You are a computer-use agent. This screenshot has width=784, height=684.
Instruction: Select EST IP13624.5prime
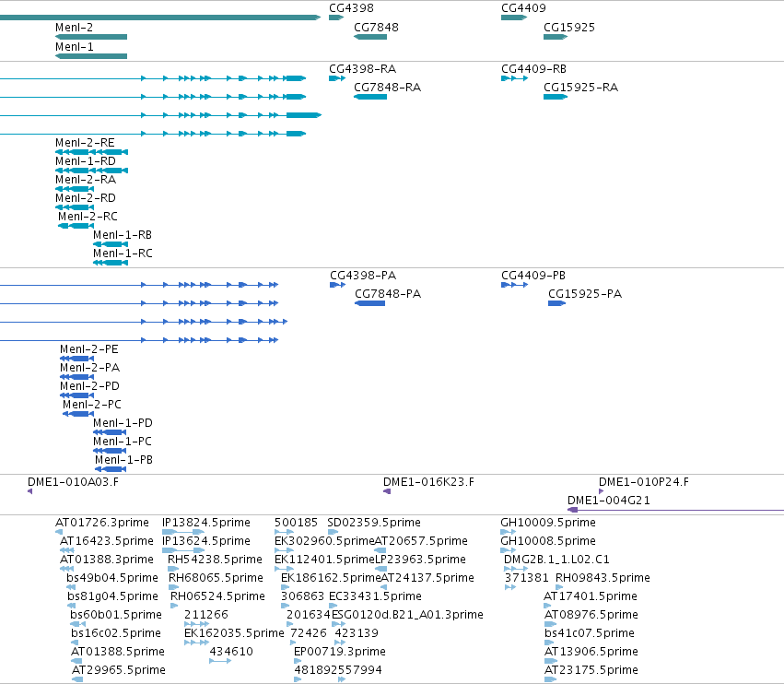(x=183, y=550)
